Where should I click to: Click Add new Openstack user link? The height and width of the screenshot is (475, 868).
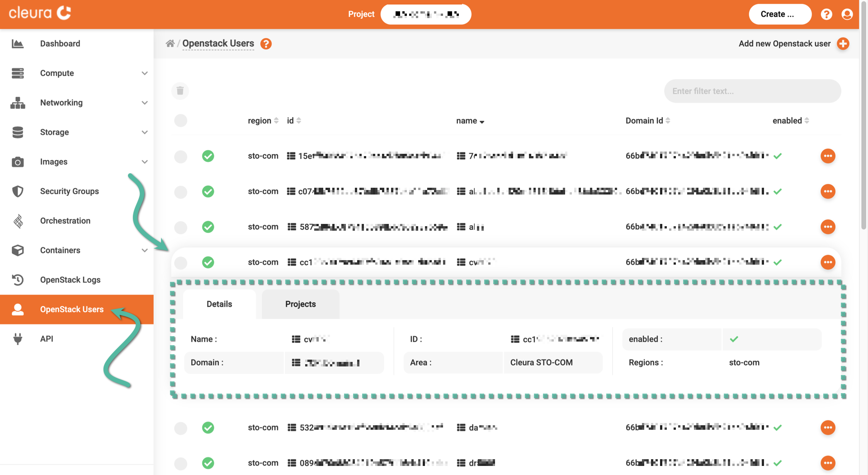[784, 44]
